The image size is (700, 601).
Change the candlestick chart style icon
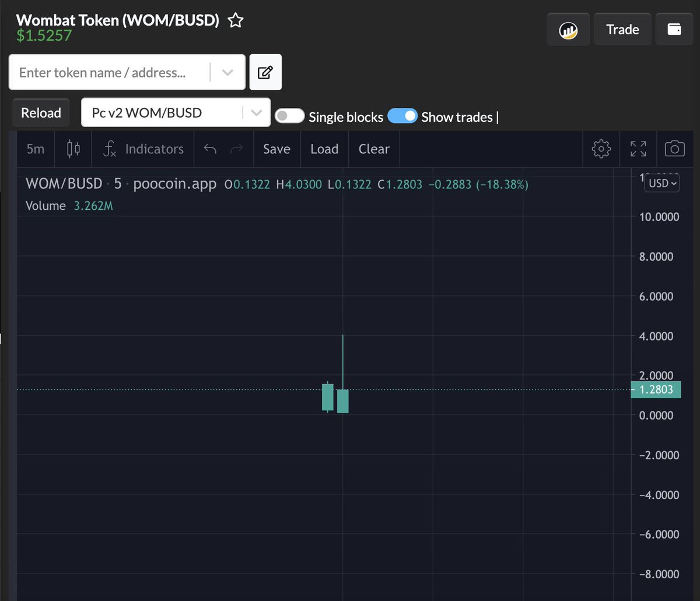[73, 149]
